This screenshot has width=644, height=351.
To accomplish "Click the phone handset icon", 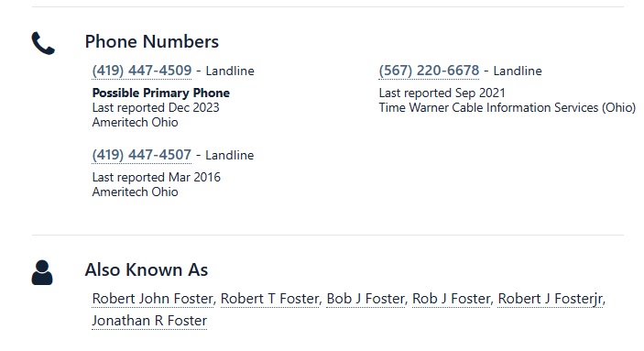I will point(43,43).
